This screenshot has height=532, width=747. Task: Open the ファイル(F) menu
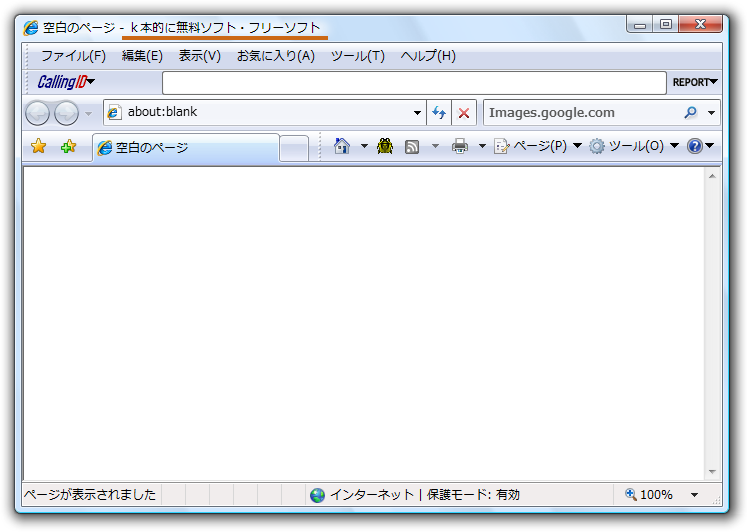point(73,56)
